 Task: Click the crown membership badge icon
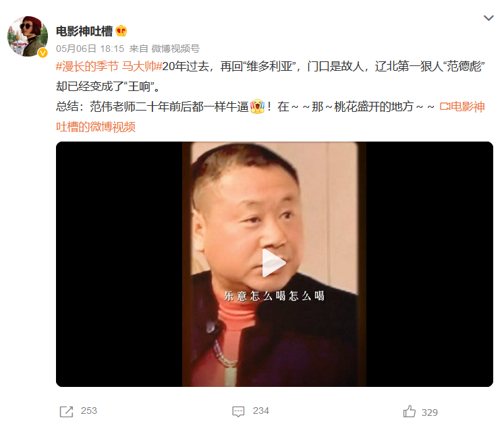point(121,31)
